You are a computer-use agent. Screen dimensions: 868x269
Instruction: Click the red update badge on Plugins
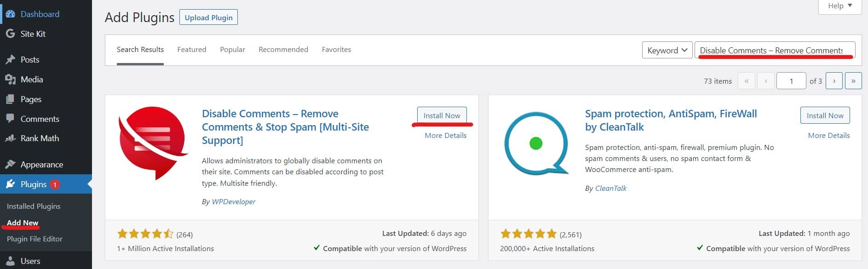pyautogui.click(x=55, y=184)
